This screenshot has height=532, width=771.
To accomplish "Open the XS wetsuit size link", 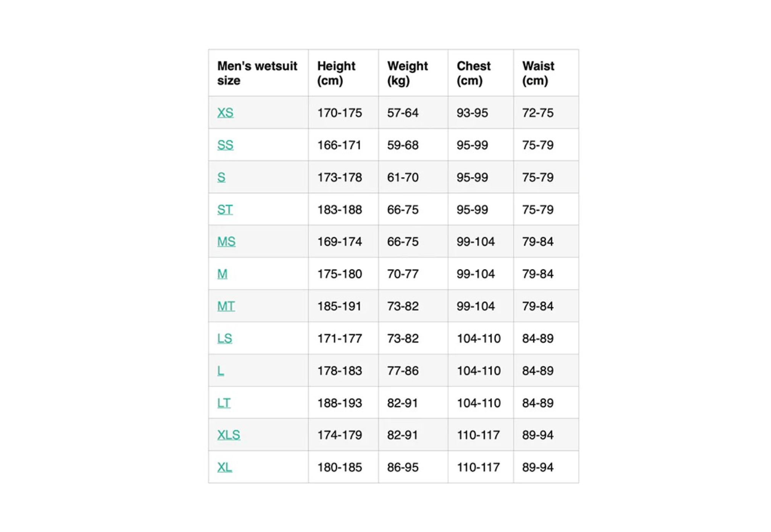I will pyautogui.click(x=225, y=113).
